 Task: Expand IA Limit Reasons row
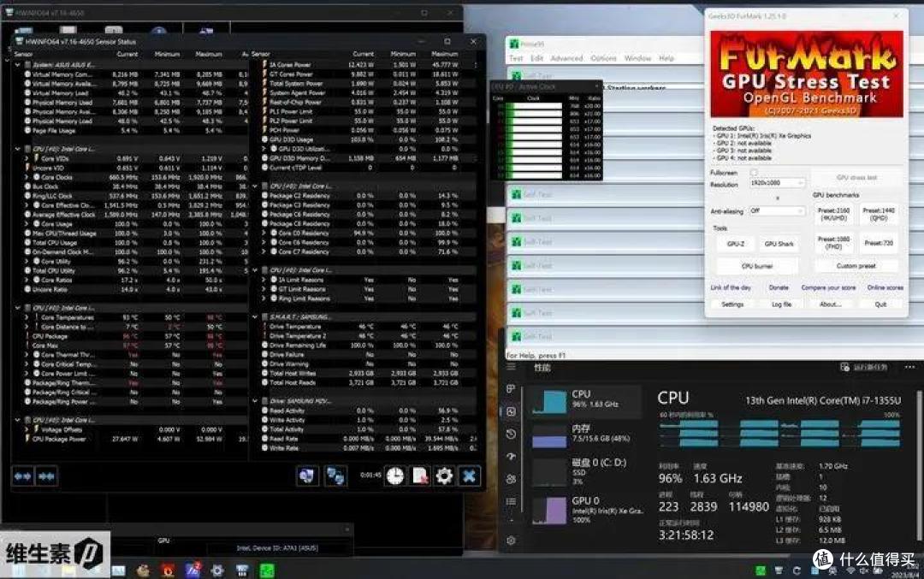point(264,280)
